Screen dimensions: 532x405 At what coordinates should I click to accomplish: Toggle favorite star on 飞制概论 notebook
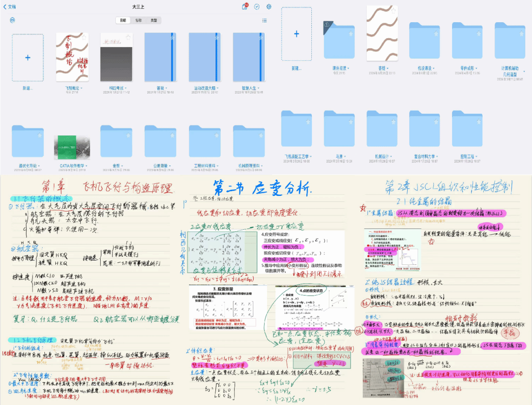click(x=83, y=37)
